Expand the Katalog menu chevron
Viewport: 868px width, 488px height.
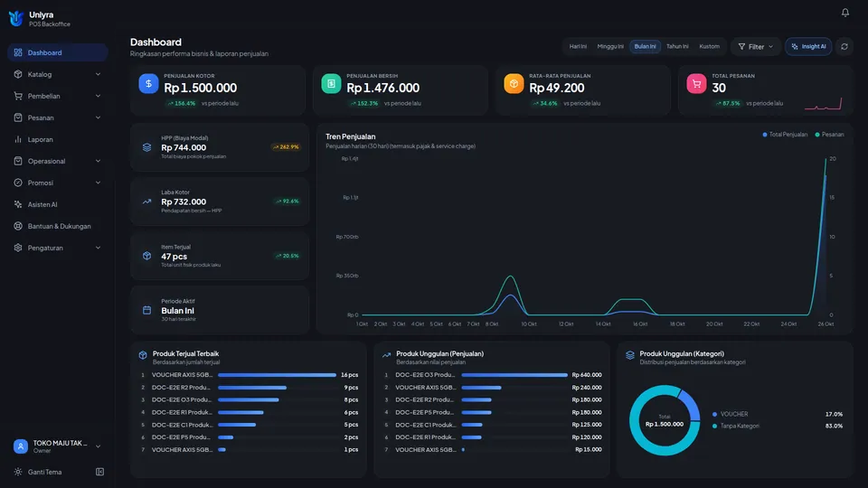98,74
